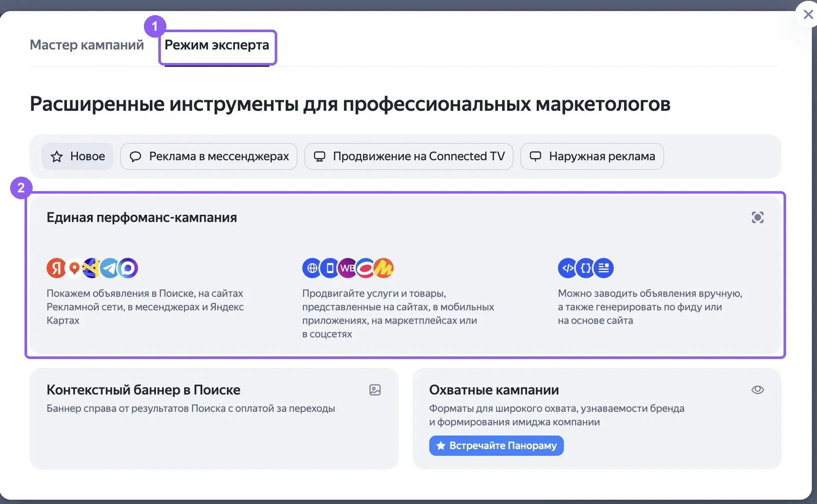Viewport: 817px width, 504px height.
Task: Click the Расширенные инструменты heading
Action: (x=350, y=104)
